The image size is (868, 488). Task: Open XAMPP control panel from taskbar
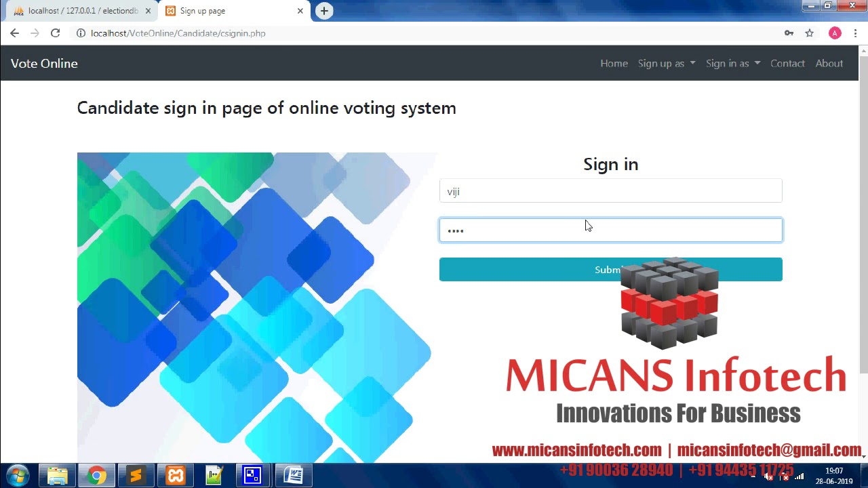pos(176,476)
